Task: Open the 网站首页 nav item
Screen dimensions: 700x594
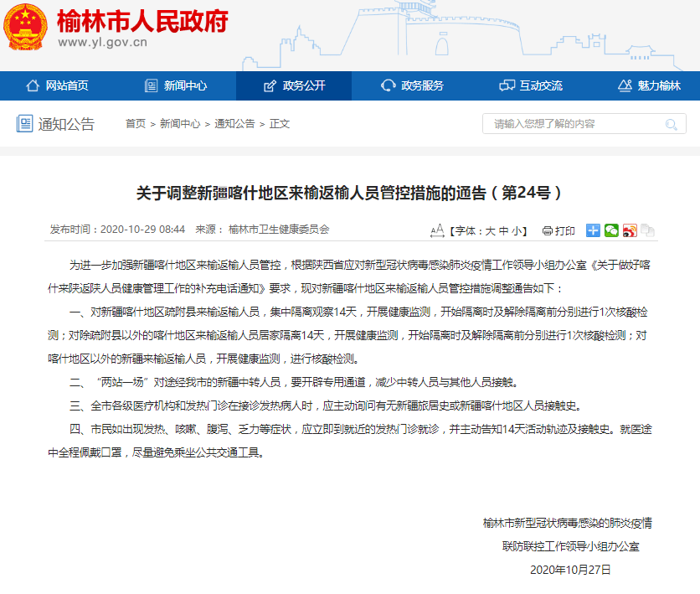Action: click(x=58, y=85)
